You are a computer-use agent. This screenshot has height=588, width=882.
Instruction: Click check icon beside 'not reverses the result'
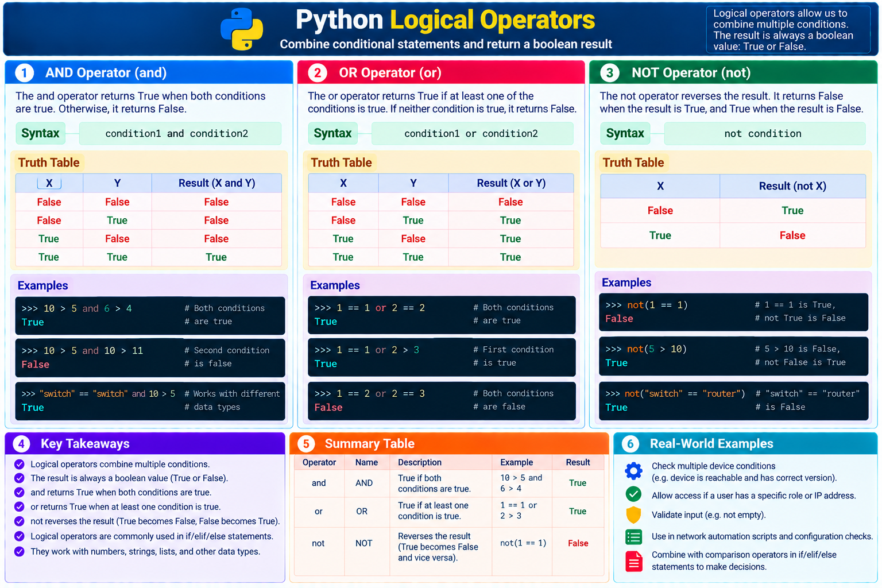coord(20,521)
